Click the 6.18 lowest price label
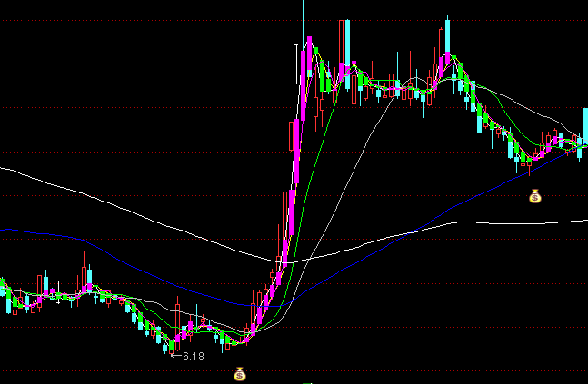588x384 pixels. pos(194,357)
